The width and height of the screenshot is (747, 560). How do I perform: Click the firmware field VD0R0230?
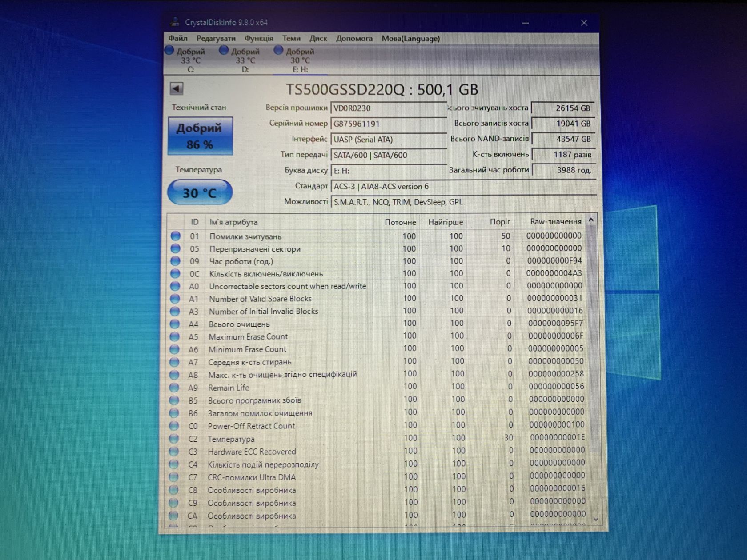click(x=388, y=108)
